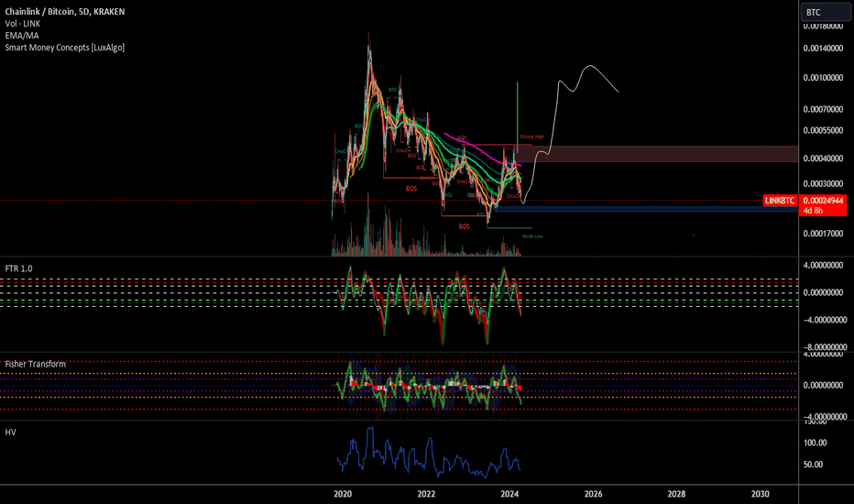This screenshot has width=854, height=504.
Task: Click the -8.00000000 level on FTR scale
Action: point(825,347)
